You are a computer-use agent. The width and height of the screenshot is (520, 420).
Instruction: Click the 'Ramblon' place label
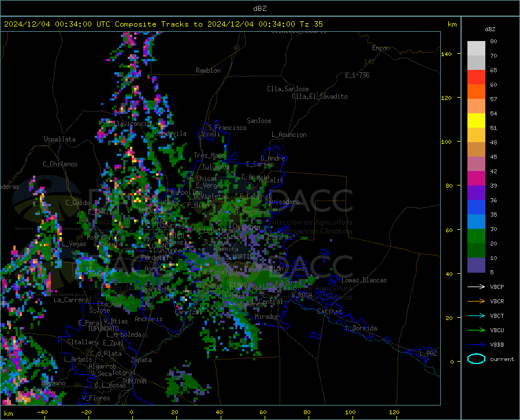(x=208, y=70)
